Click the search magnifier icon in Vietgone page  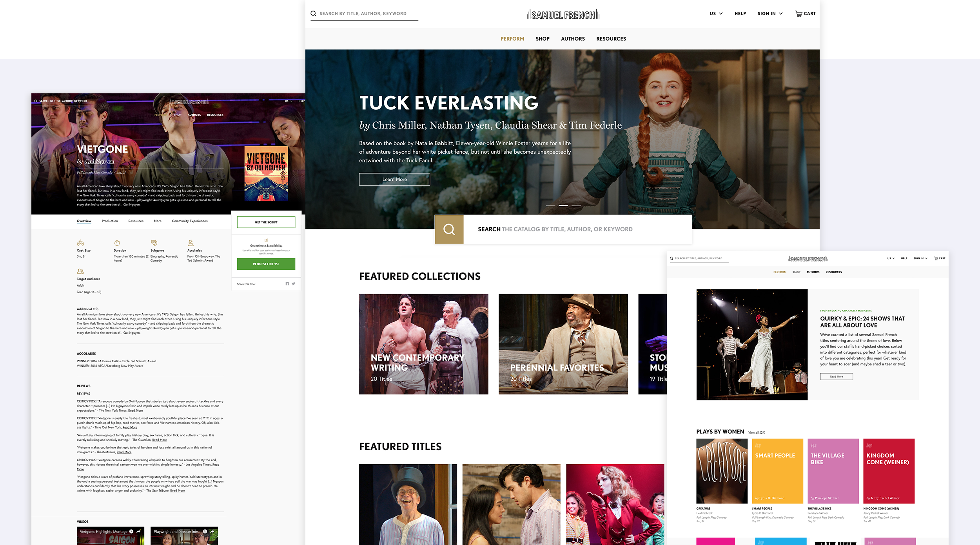click(36, 101)
